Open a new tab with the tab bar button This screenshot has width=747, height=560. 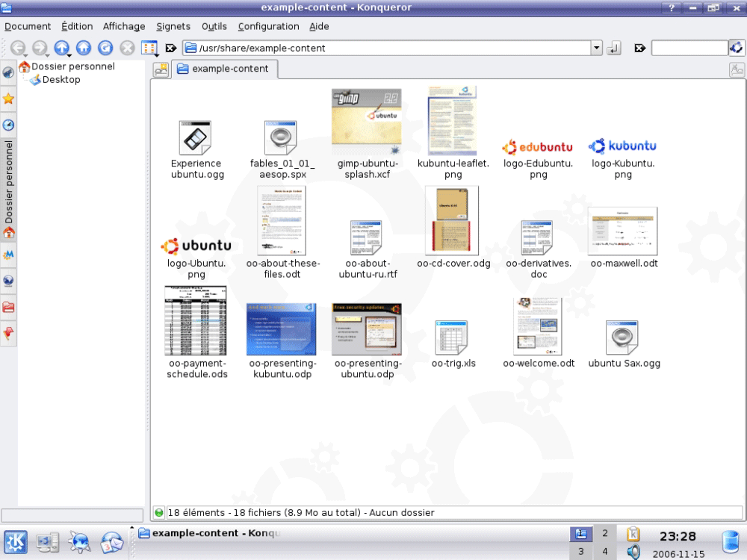click(161, 69)
